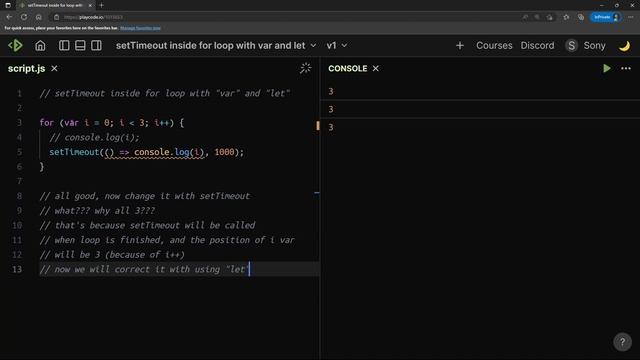Click the InPrivate profile button
Screen dimensions: 640x360
pyautogui.click(x=606, y=17)
